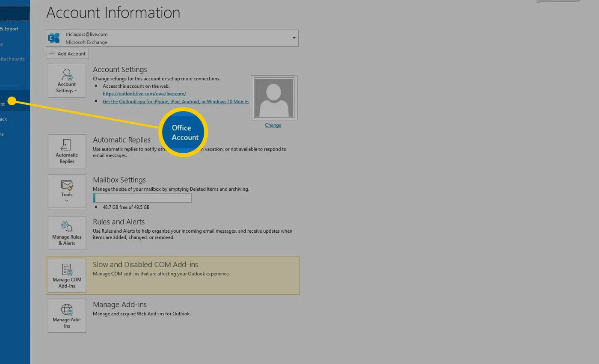
Task: Open the Account Settings chevron menu
Action: [x=76, y=90]
